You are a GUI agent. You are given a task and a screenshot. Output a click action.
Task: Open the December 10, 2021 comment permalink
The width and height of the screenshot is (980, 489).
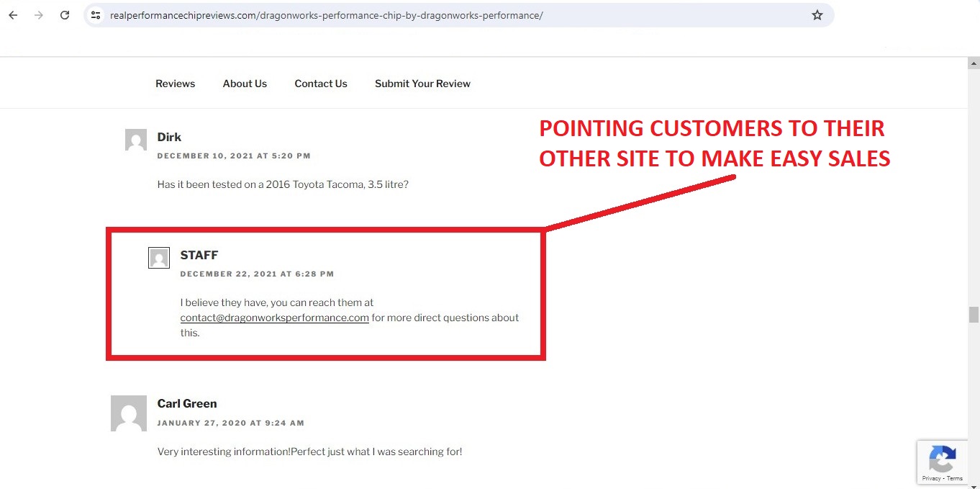pos(234,156)
